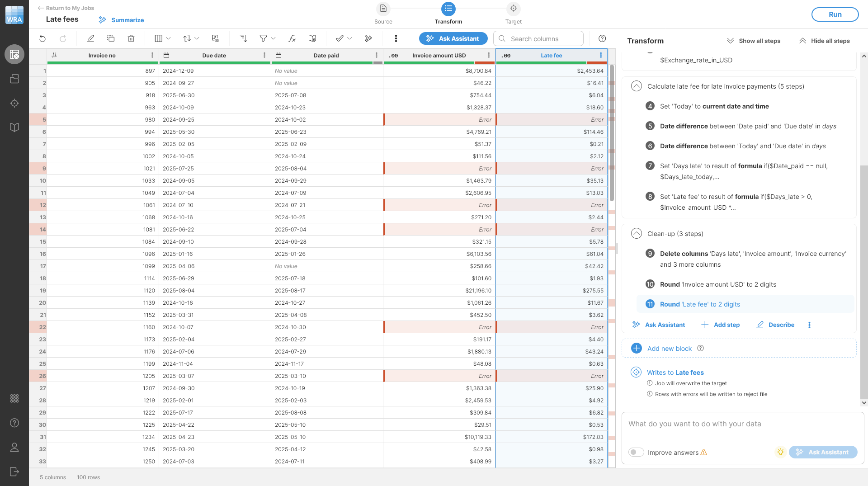This screenshot has width=868, height=486.
Task: Switch to the Target stage
Action: [x=513, y=14]
